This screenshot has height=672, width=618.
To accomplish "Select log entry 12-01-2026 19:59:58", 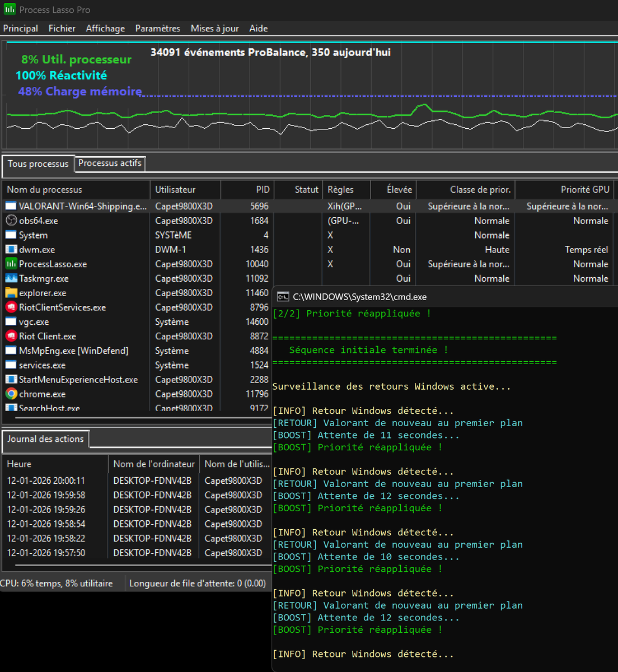I will click(46, 495).
